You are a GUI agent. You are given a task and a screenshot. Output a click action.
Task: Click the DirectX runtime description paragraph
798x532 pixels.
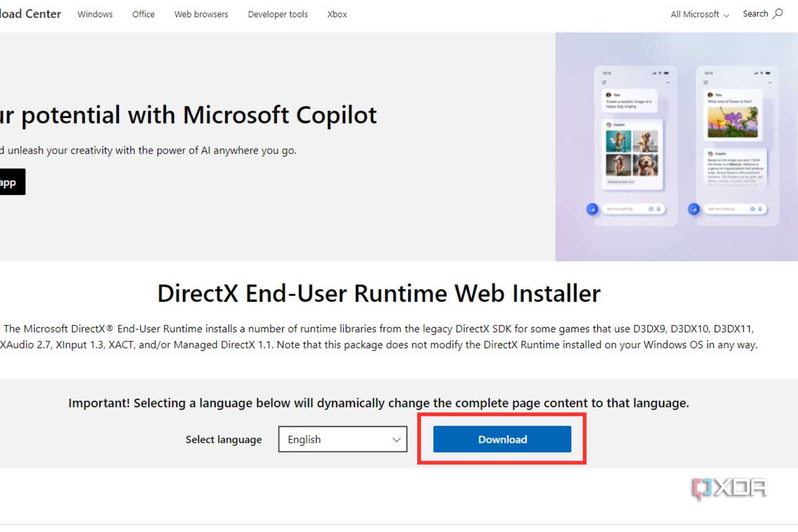point(379,337)
